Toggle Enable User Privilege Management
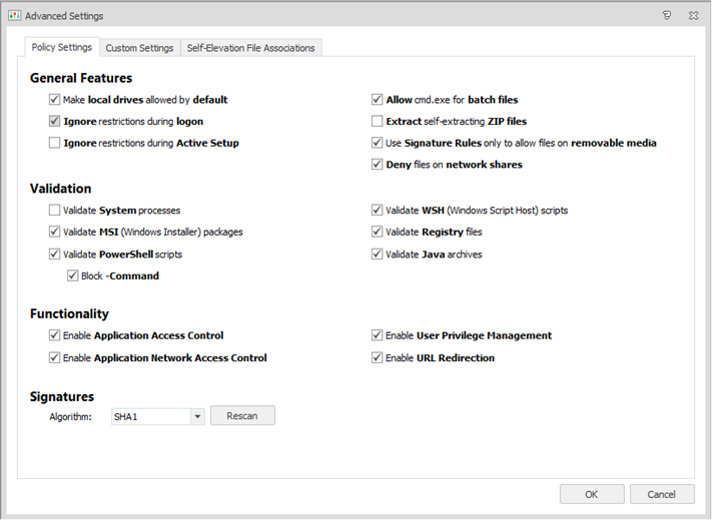The width and height of the screenshot is (712, 520). (377, 336)
